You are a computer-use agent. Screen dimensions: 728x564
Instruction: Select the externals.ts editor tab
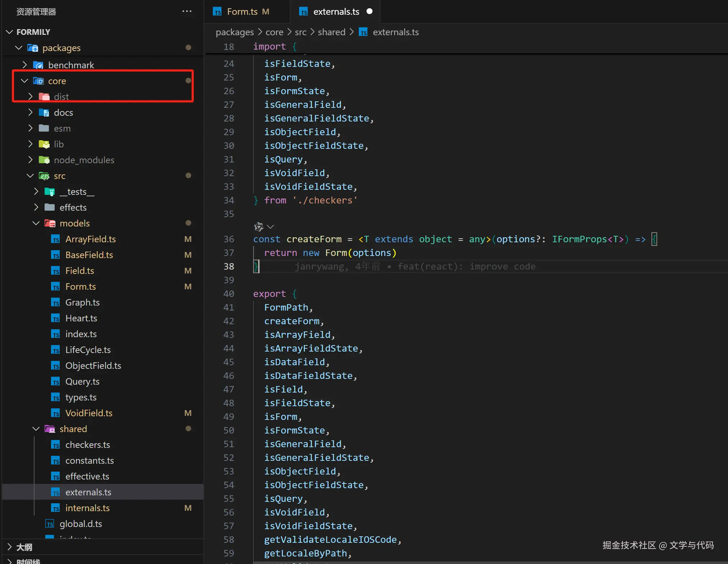(x=336, y=12)
